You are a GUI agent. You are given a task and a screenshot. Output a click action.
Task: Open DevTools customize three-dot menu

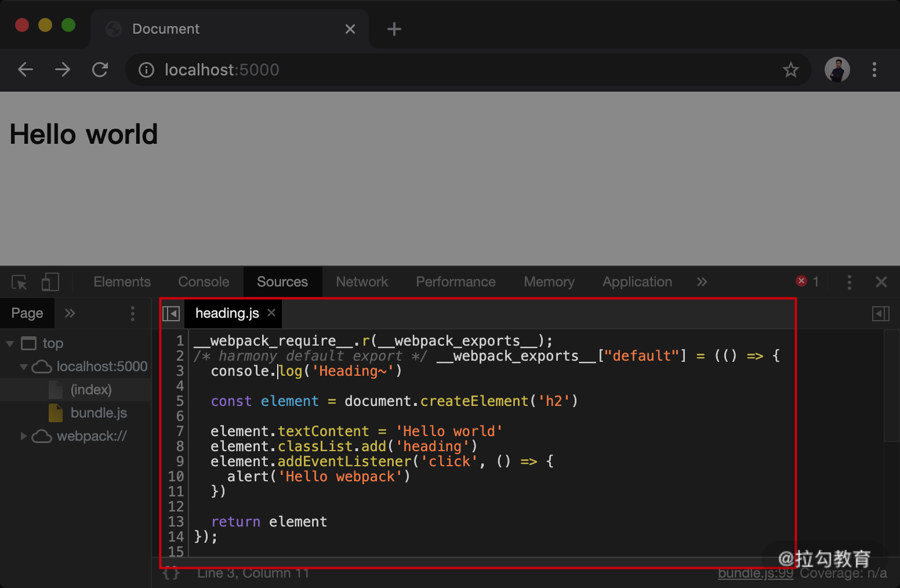(x=849, y=282)
